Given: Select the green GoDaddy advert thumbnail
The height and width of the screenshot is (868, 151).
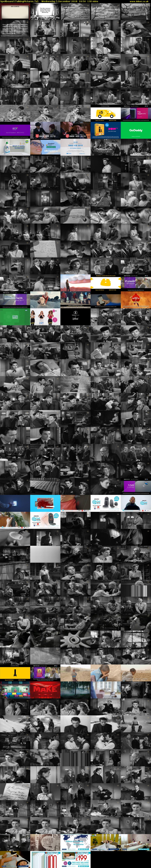Looking at the screenshot, I should 136,130.
